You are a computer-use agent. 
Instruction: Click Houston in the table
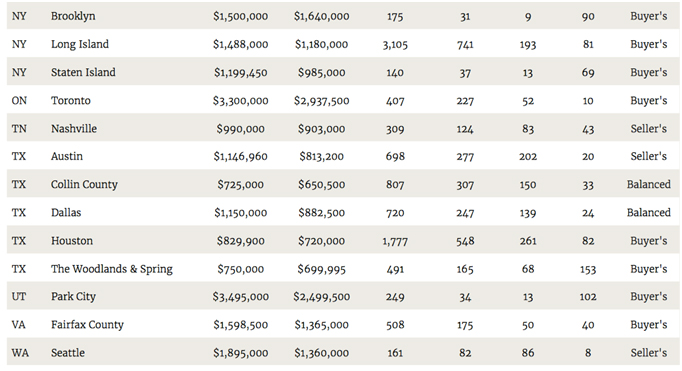[x=72, y=241]
